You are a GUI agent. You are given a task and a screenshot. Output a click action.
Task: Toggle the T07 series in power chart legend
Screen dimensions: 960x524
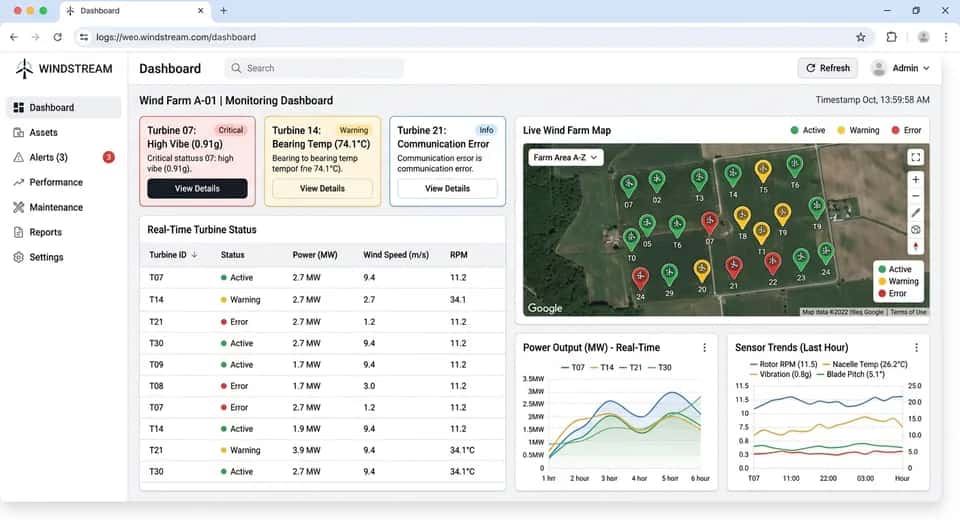click(573, 367)
